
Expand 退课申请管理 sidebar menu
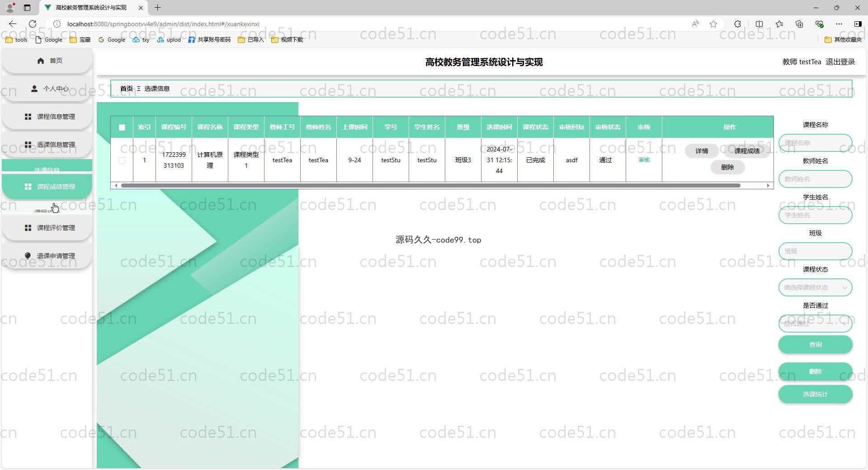47,256
